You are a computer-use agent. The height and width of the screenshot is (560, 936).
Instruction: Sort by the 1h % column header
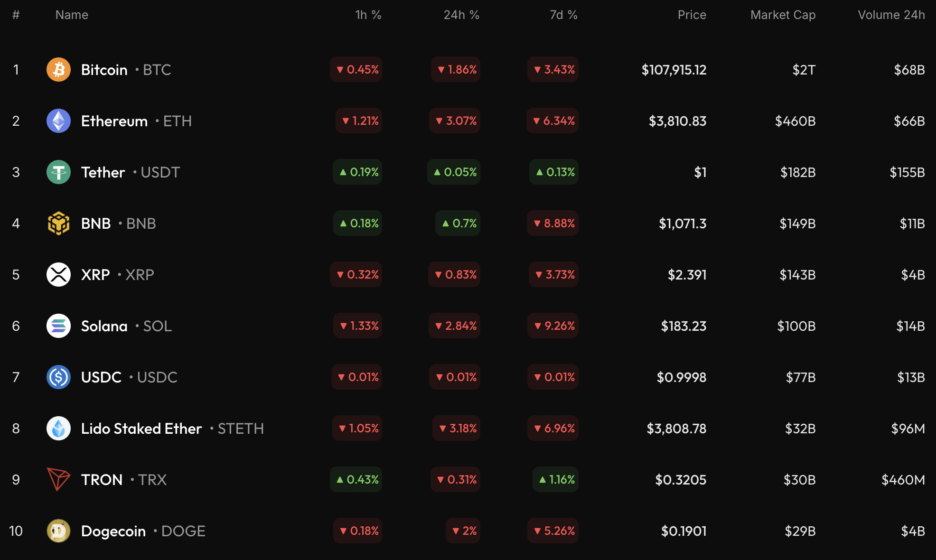click(x=368, y=15)
